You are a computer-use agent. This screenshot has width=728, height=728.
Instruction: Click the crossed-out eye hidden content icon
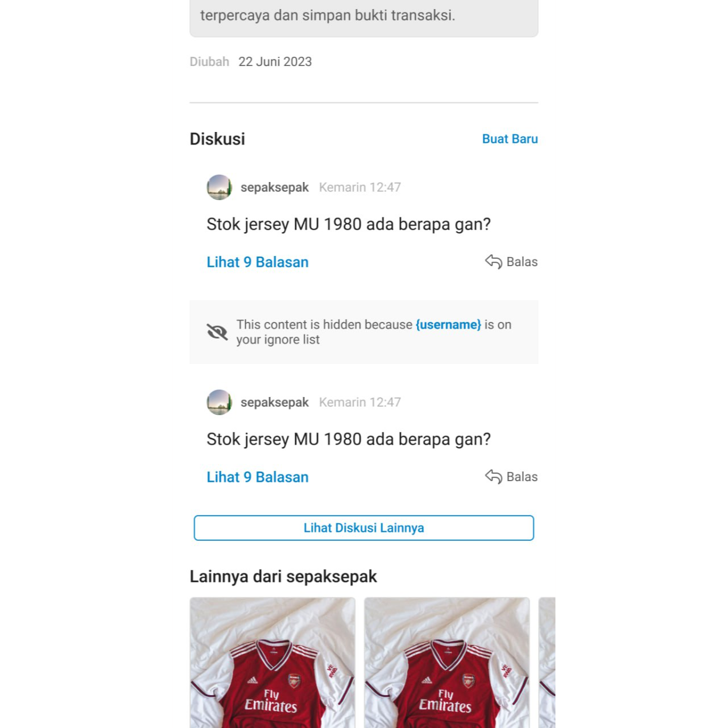[217, 332]
